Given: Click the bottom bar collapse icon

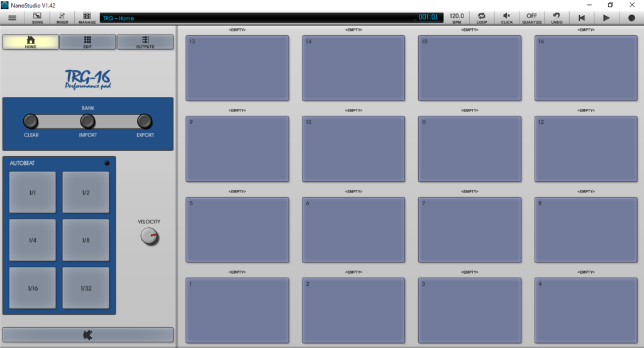Looking at the screenshot, I should 88,335.
